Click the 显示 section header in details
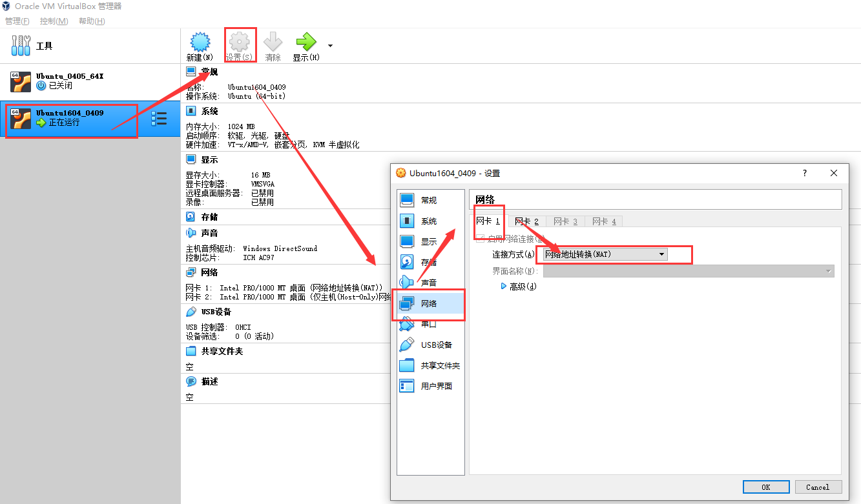Viewport: 861px width, 504px height. (x=209, y=160)
